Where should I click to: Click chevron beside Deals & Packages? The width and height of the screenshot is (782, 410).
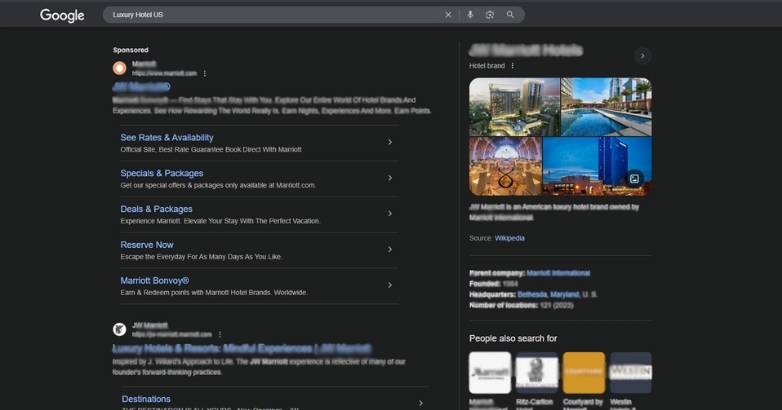[390, 213]
